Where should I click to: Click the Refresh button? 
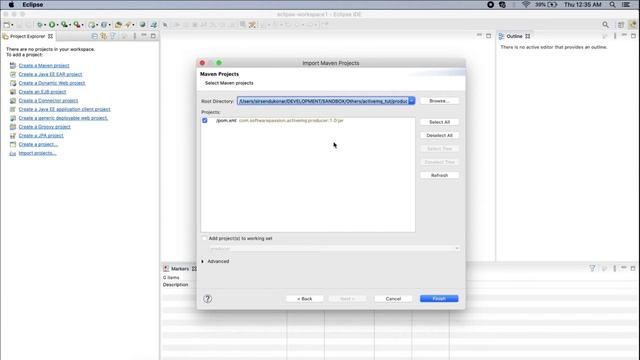pyautogui.click(x=439, y=175)
